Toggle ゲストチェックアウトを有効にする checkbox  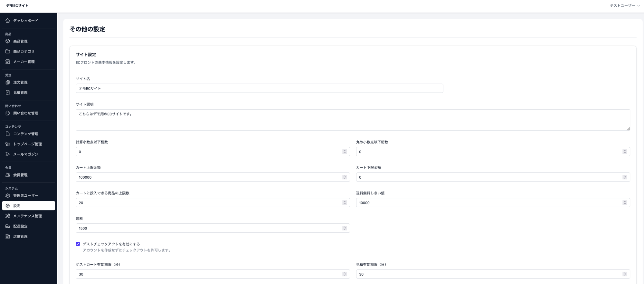78,244
